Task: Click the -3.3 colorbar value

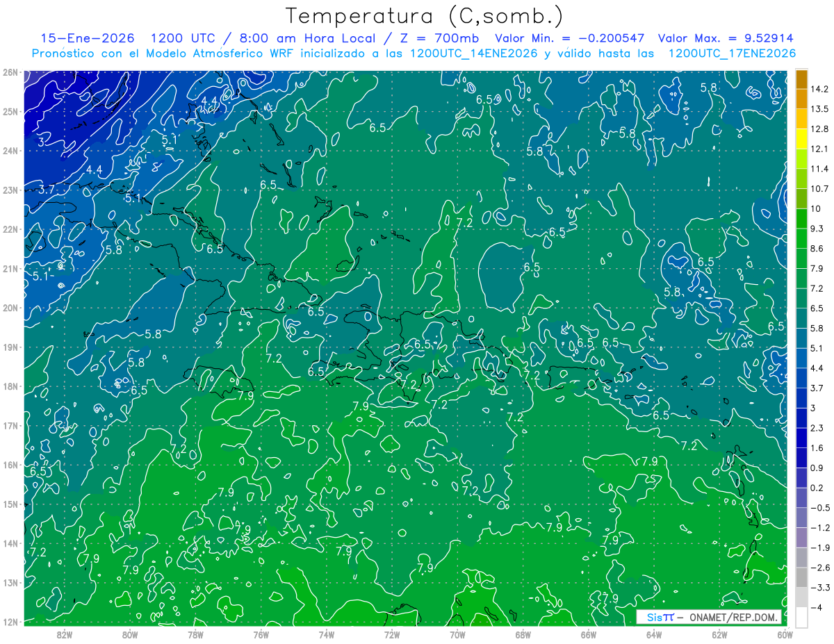Action: 820,588
